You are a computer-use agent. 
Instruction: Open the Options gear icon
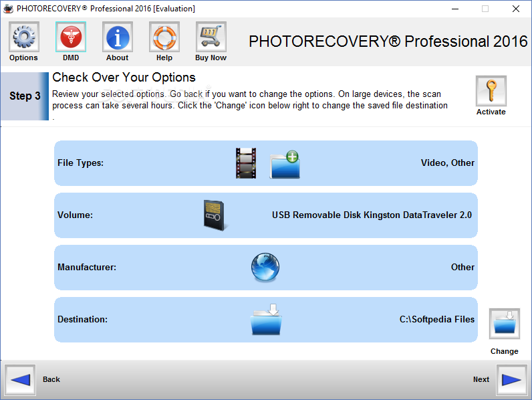point(24,37)
